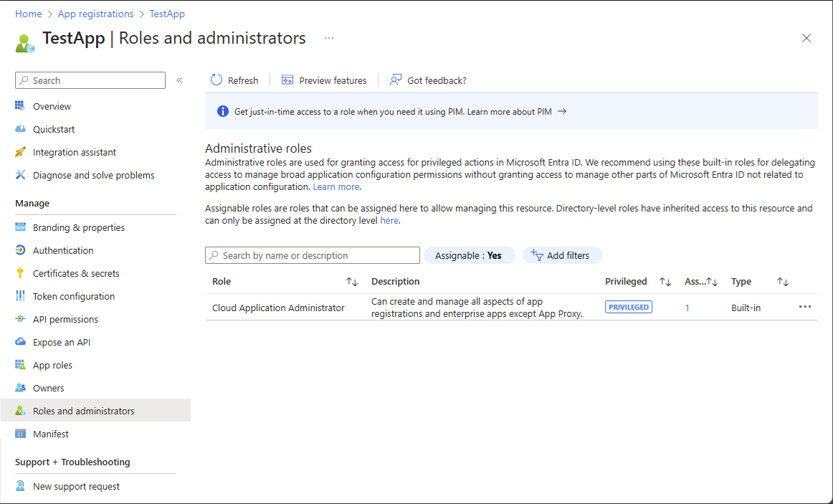Viewport: 833px width, 504px height.
Task: Open the Manifest menu item
Action: click(x=51, y=434)
